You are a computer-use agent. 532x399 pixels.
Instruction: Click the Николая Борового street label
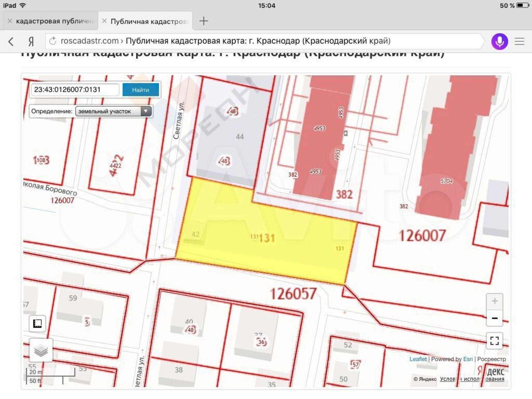pos(50,188)
